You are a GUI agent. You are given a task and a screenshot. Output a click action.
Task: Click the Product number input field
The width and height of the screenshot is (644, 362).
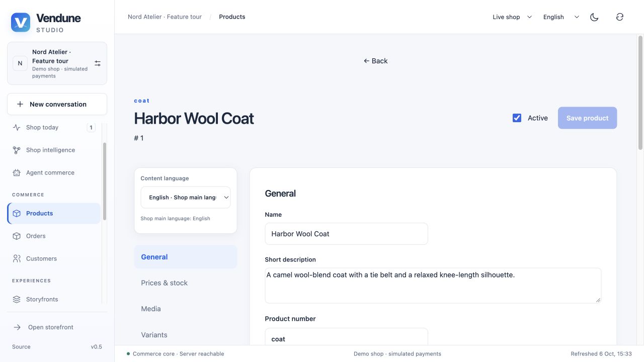point(347,337)
